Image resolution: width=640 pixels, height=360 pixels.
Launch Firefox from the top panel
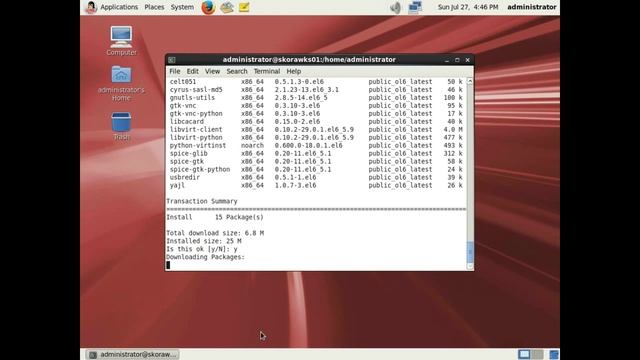point(208,7)
